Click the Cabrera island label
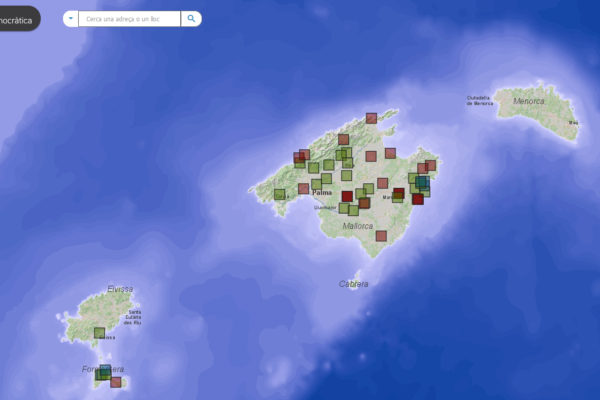The image size is (600, 400). tap(354, 284)
